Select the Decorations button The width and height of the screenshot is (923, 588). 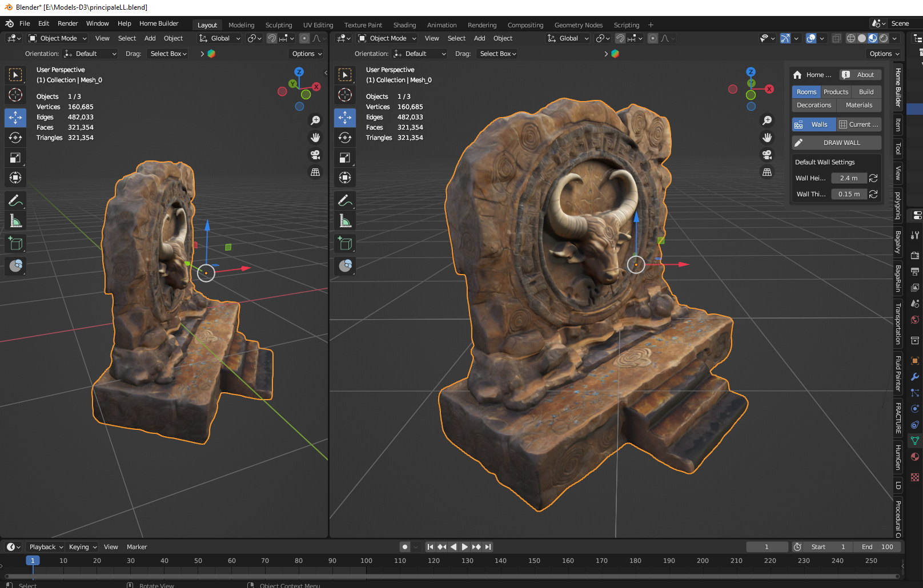pos(814,105)
